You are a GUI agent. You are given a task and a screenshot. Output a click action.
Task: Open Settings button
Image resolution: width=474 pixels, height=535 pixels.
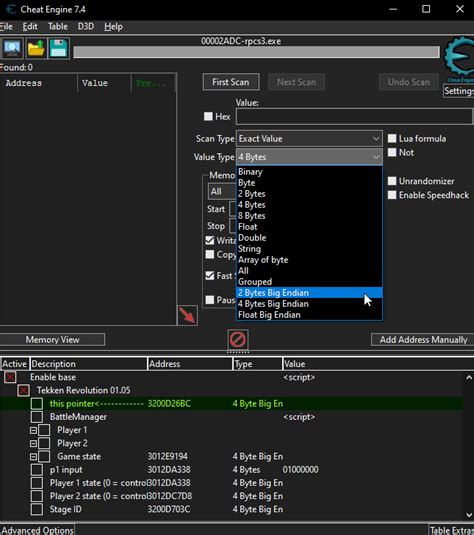coord(459,91)
